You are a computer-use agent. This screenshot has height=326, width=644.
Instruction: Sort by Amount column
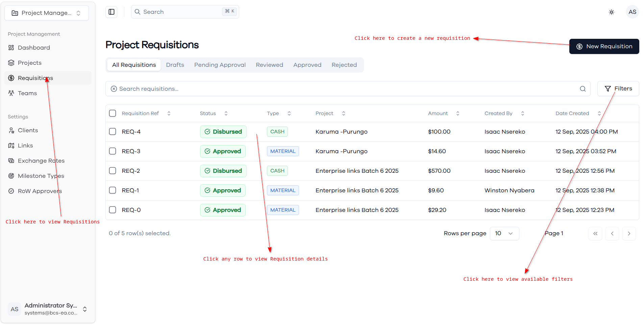[444, 113]
